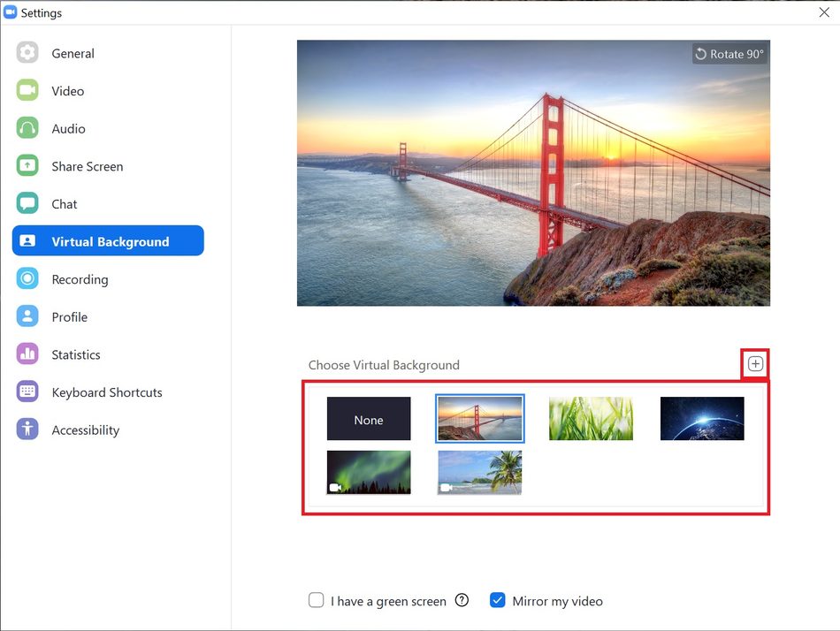Pick the beach palm tree video background
Screen dimensions: 840x631
(x=479, y=473)
